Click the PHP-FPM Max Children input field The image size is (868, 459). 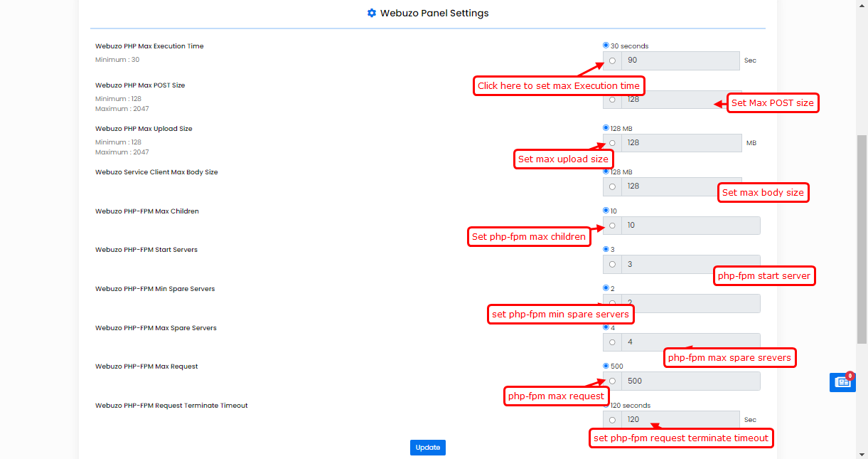point(690,226)
